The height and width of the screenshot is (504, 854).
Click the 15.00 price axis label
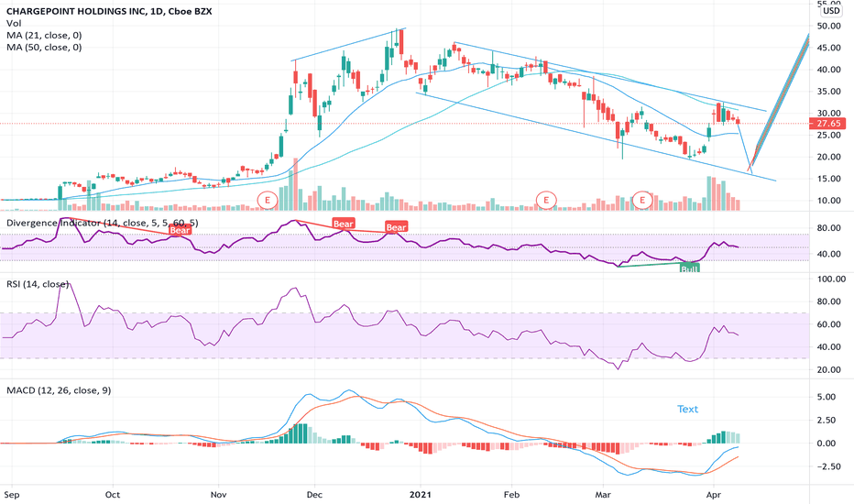(829, 178)
